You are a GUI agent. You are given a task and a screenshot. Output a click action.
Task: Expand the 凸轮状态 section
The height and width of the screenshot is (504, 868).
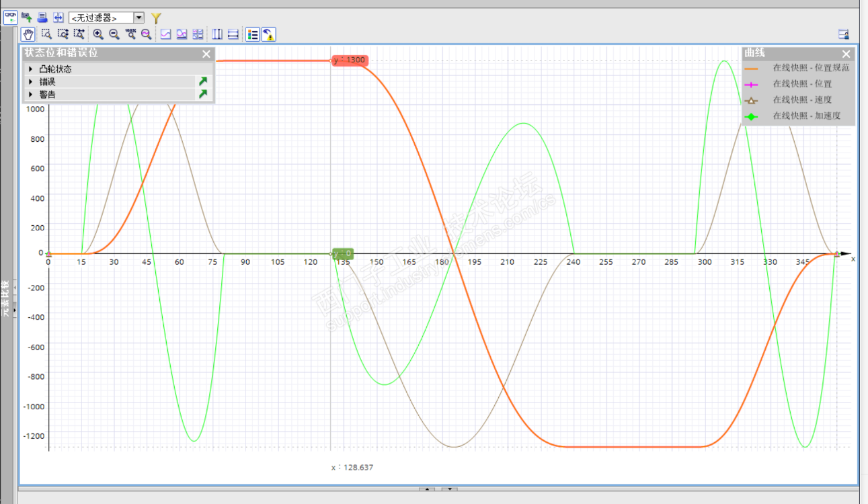click(x=30, y=69)
